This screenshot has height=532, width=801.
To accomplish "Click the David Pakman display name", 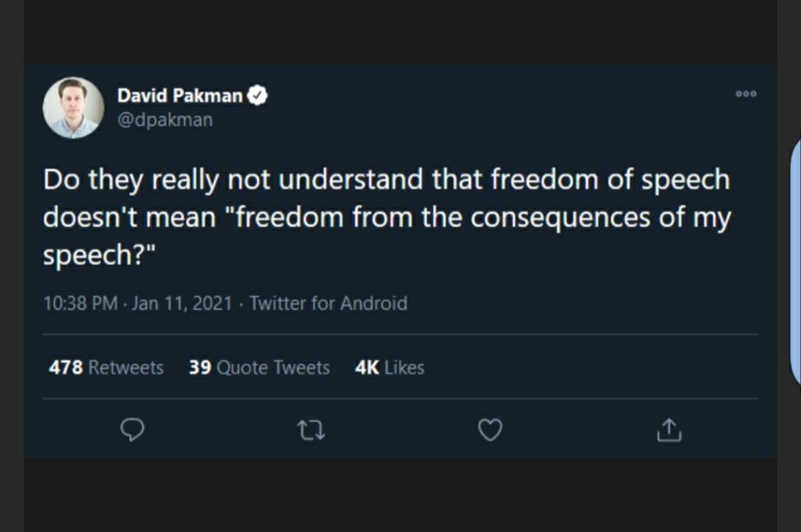I will tap(180, 96).
